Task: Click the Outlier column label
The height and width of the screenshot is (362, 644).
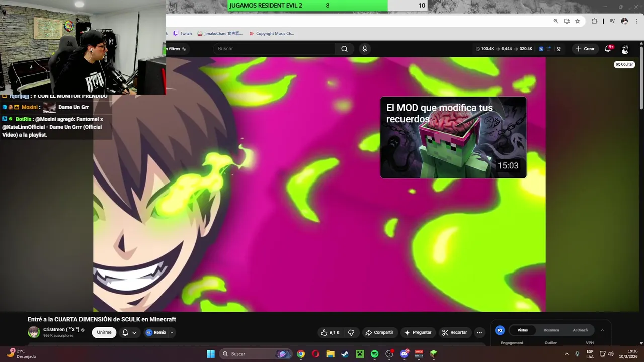Action: click(x=551, y=343)
